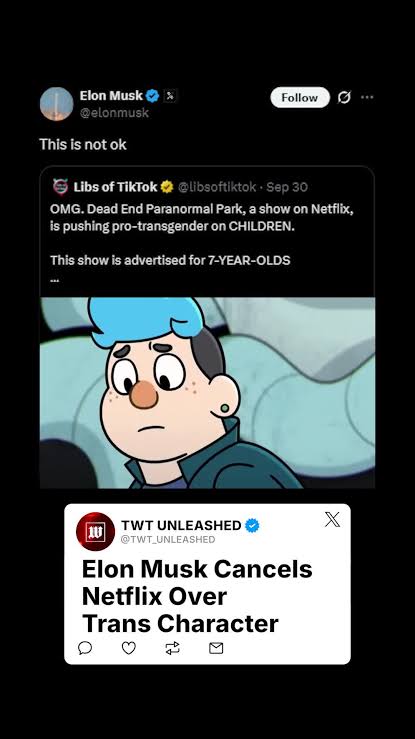Viewport: 415px width, 739px height.
Task: Click Elon Musk's profile avatar
Action: click(x=57, y=104)
